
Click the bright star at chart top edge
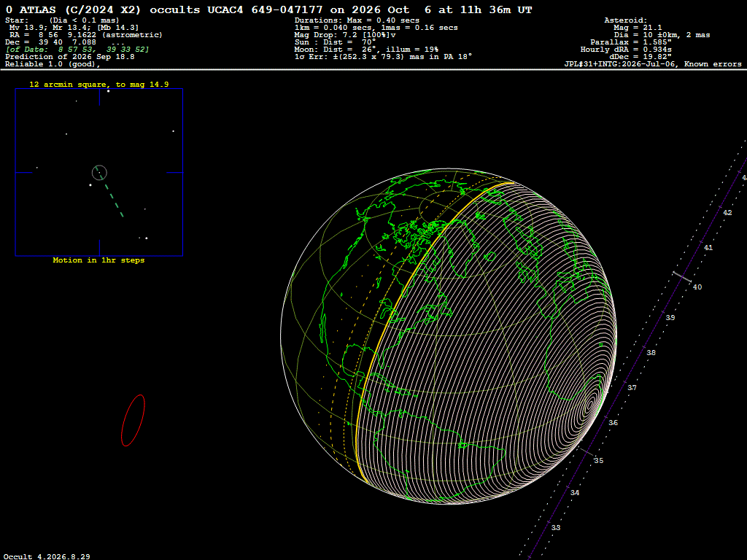[x=108, y=90]
